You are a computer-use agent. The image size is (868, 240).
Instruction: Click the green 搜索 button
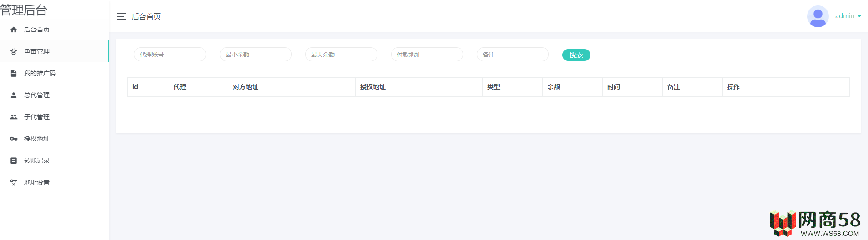pos(576,55)
